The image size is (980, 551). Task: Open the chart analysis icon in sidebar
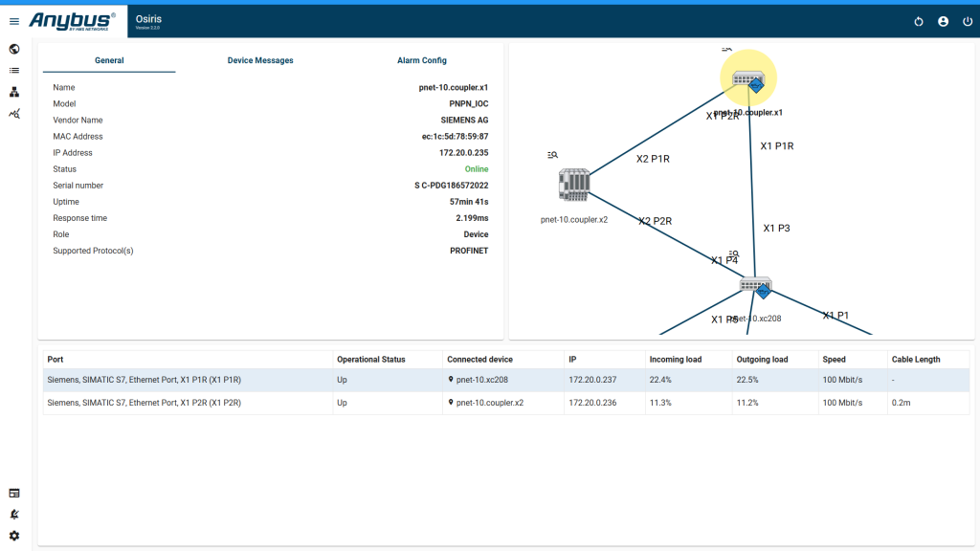coord(13,114)
